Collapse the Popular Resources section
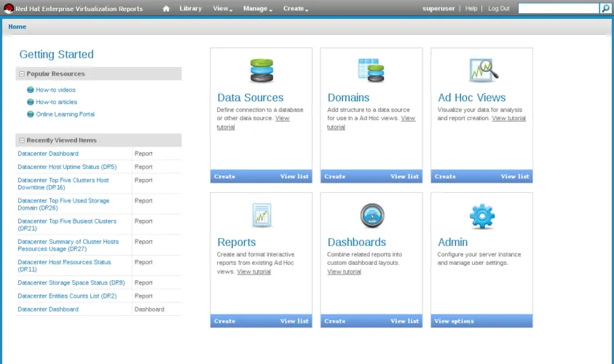The height and width of the screenshot is (364, 614). [22, 74]
